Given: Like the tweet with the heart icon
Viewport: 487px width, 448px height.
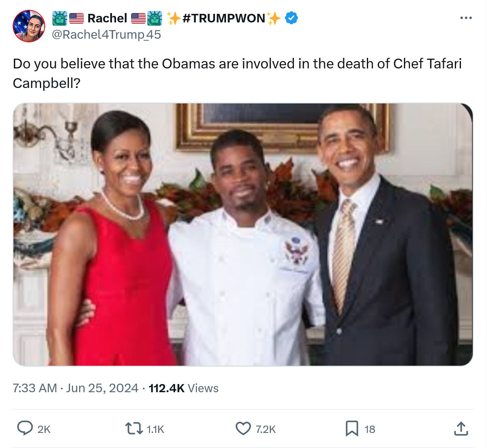Looking at the screenshot, I should (x=243, y=428).
